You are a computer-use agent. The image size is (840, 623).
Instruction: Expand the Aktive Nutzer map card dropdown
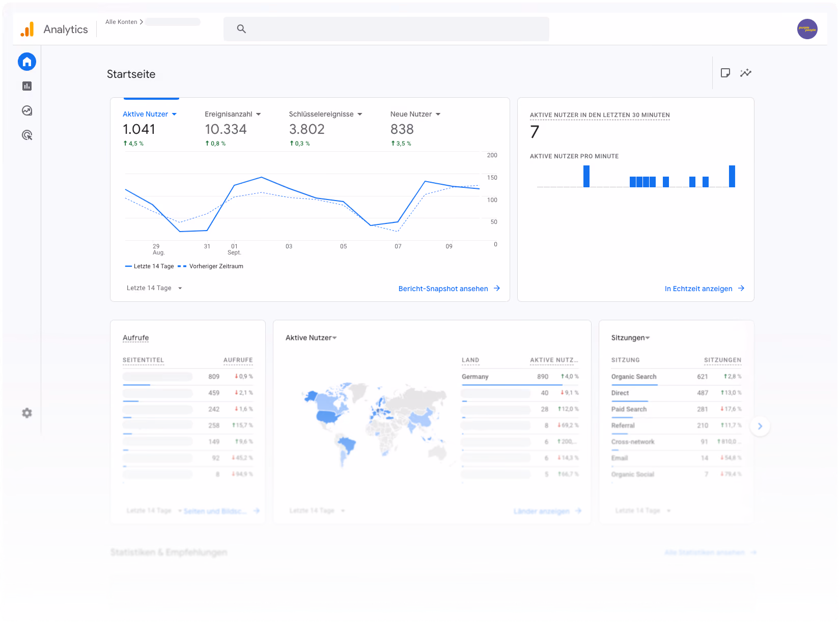tap(334, 338)
